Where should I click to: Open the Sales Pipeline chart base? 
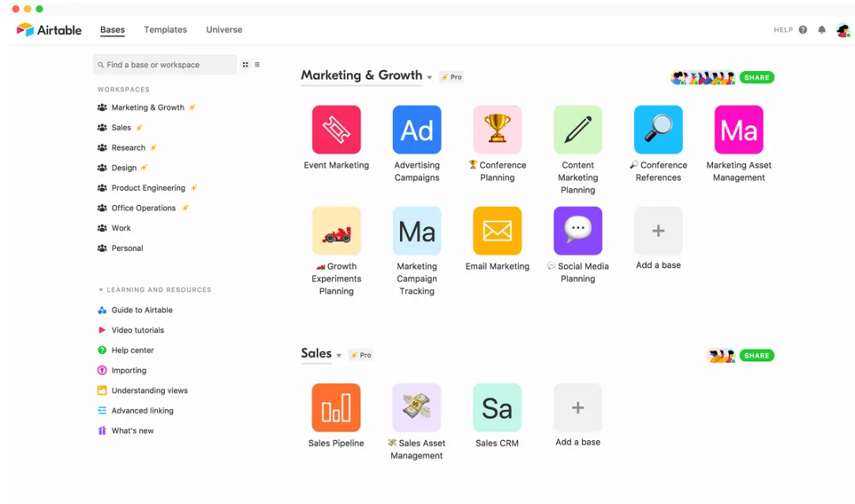tap(336, 407)
